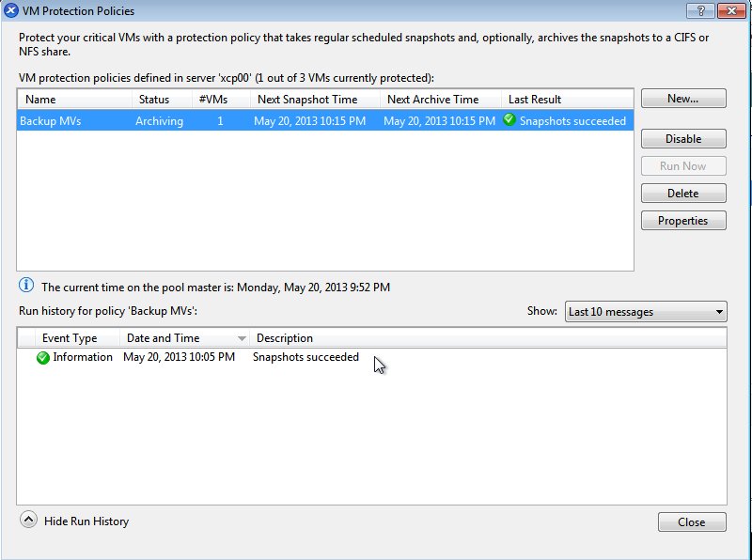The image size is (752, 560).
Task: Click the 'Snapshots succeeded' history description
Action: (x=306, y=357)
